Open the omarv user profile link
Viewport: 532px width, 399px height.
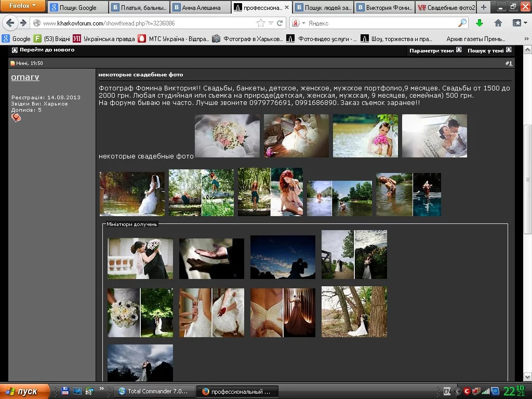tap(25, 77)
